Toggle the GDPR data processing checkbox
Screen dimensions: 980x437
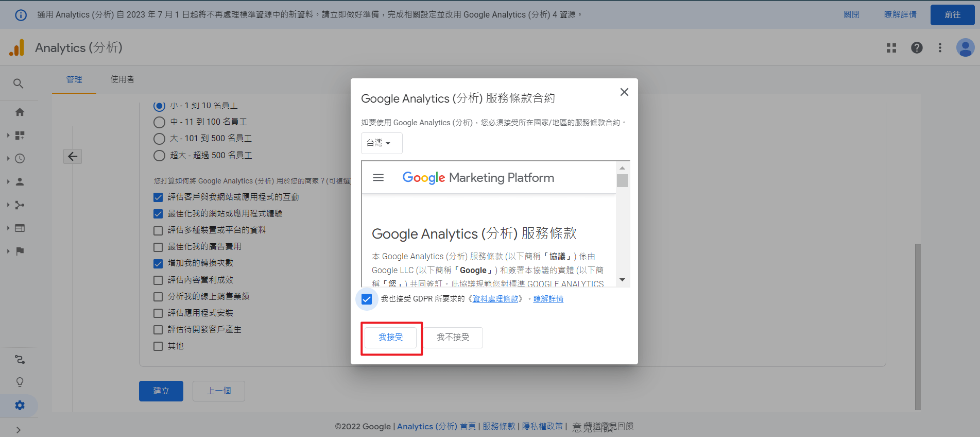pos(367,299)
